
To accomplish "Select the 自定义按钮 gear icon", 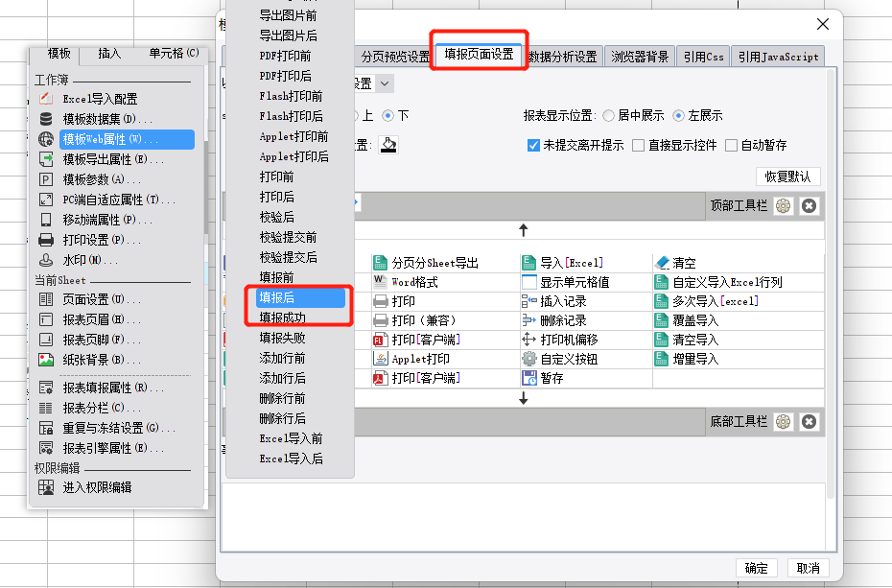I will click(x=529, y=359).
